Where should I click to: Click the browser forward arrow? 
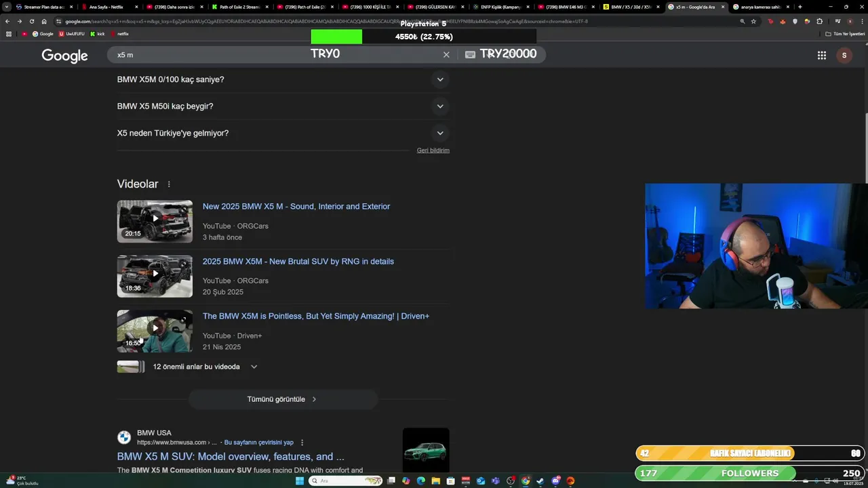[20, 21]
